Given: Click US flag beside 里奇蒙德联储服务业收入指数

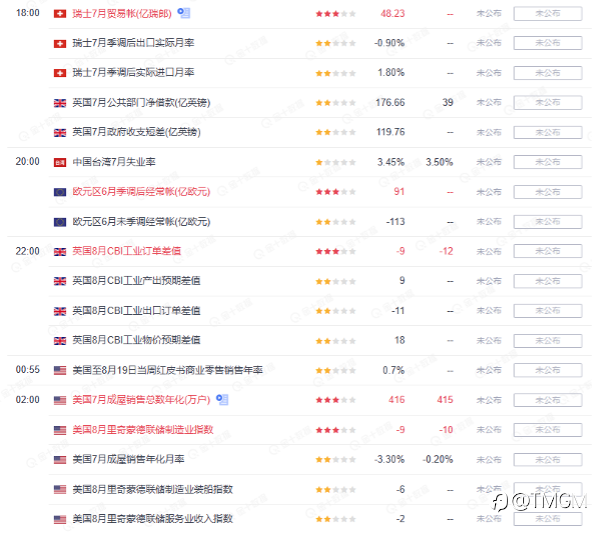Looking at the screenshot, I should point(60,519).
